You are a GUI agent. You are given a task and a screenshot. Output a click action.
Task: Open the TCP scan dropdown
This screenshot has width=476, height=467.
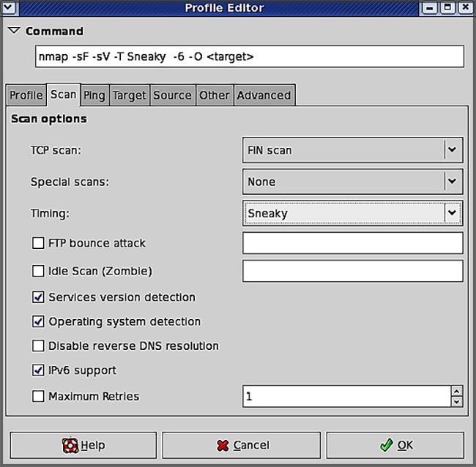point(353,150)
